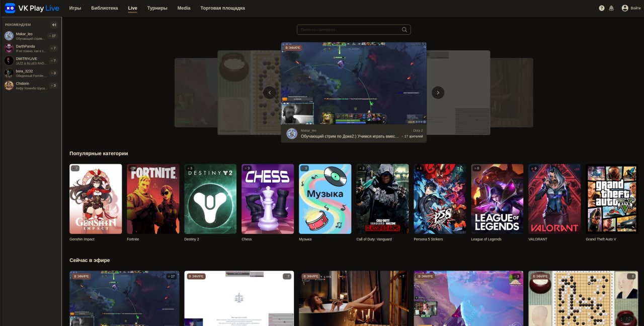This screenshot has height=326, width=644.
Task: Focus the streamer search field
Action: 354,30
